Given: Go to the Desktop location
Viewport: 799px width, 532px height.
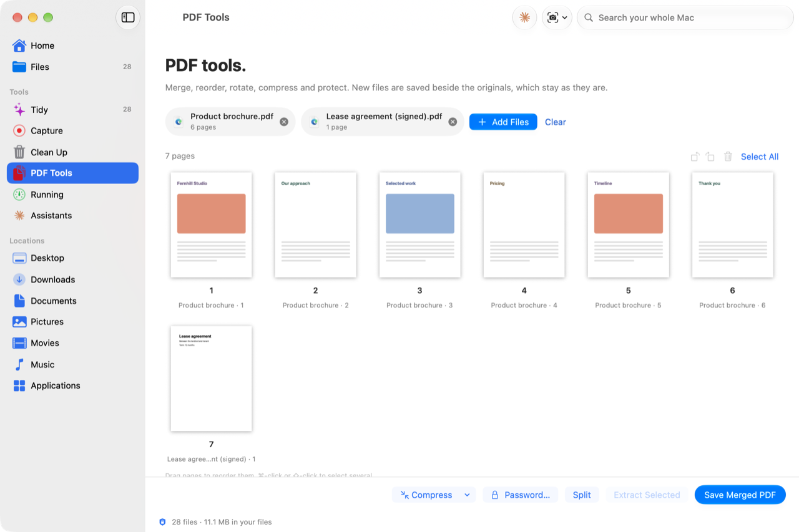Looking at the screenshot, I should point(72,258).
